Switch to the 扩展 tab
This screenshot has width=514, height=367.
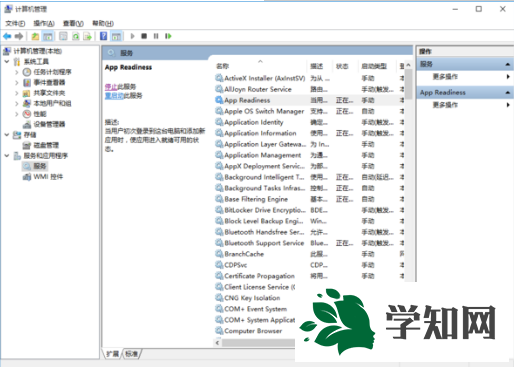[113, 354]
